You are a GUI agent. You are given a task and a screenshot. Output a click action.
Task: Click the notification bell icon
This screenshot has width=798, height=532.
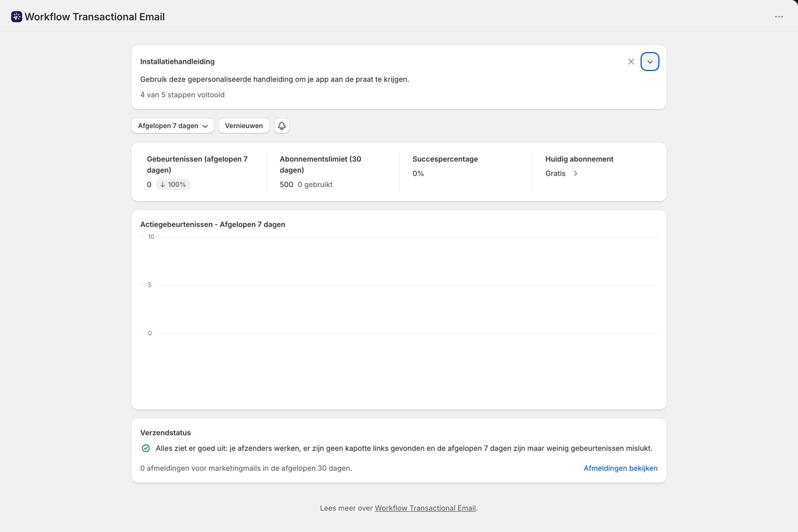point(282,126)
